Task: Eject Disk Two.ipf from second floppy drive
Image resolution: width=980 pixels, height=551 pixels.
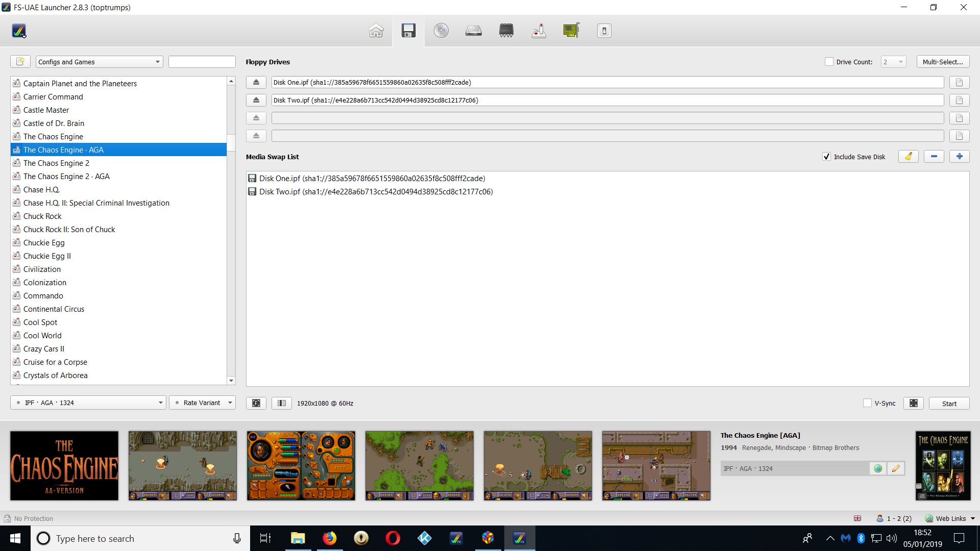Action: (256, 100)
